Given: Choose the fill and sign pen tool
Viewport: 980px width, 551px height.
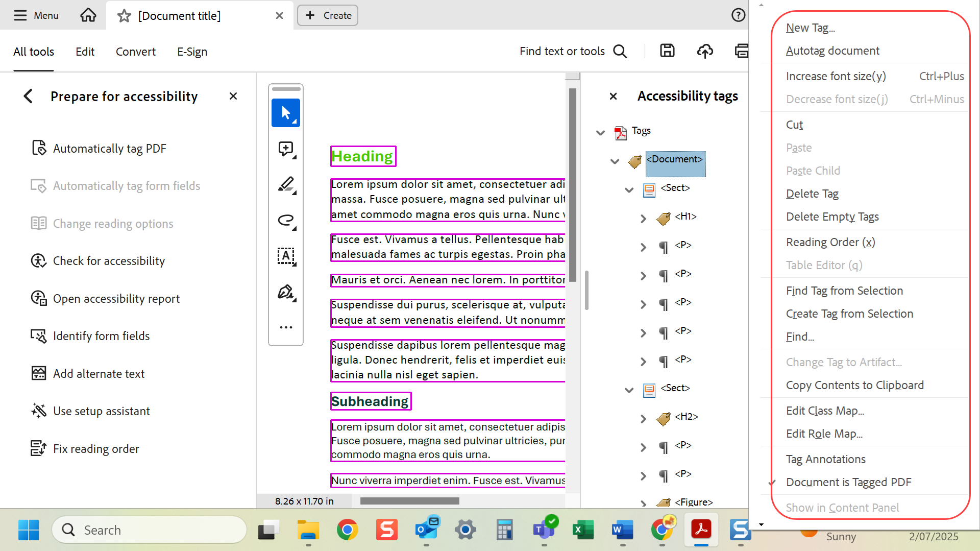Looking at the screenshot, I should [286, 292].
